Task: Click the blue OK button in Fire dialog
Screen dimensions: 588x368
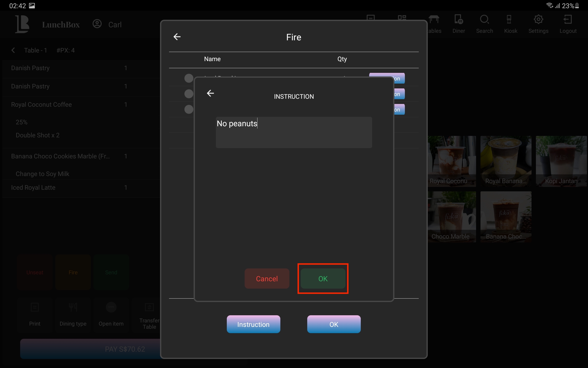Action: tap(333, 324)
